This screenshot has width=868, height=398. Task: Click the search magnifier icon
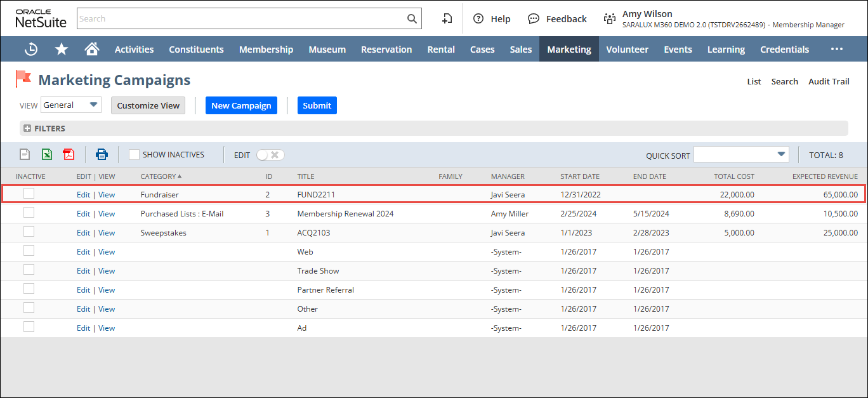412,19
